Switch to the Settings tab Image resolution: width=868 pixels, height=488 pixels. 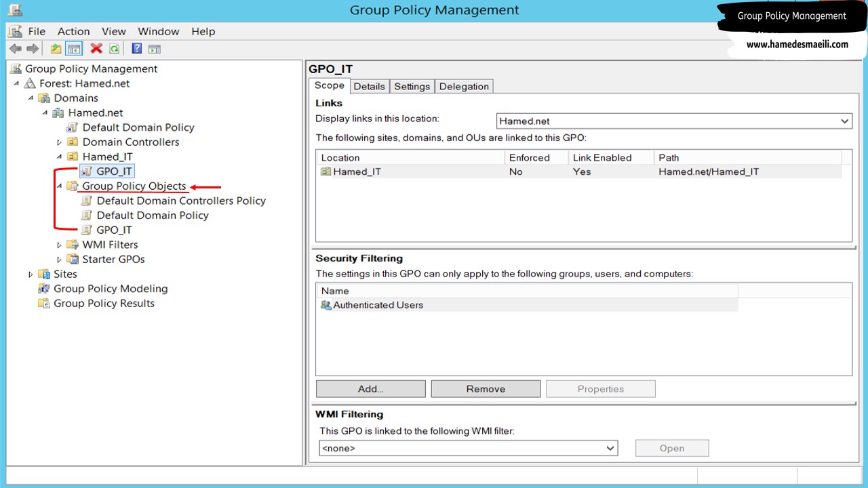(x=412, y=87)
